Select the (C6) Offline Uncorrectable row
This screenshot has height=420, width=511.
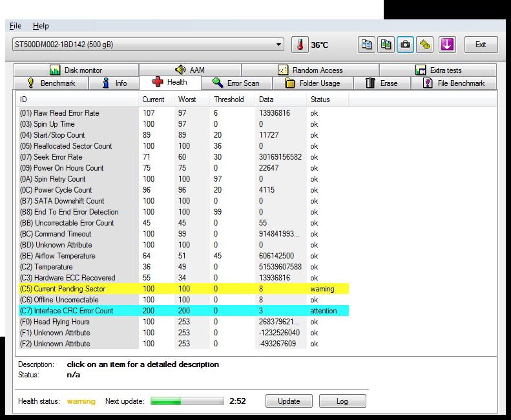click(x=184, y=300)
